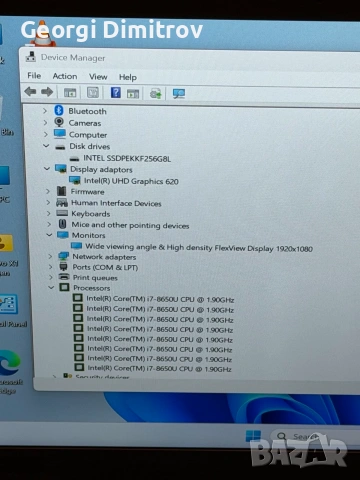360x480 pixels.
Task: Expand the Print queues node
Action: (x=51, y=277)
